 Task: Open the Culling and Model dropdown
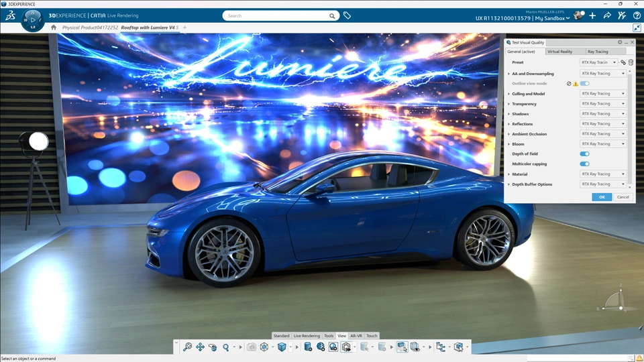point(603,94)
